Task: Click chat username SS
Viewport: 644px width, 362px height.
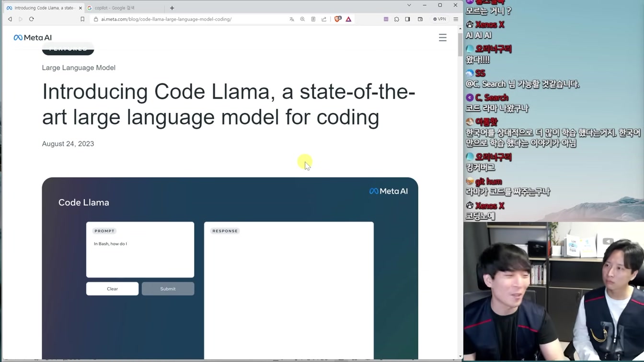Action: point(480,73)
